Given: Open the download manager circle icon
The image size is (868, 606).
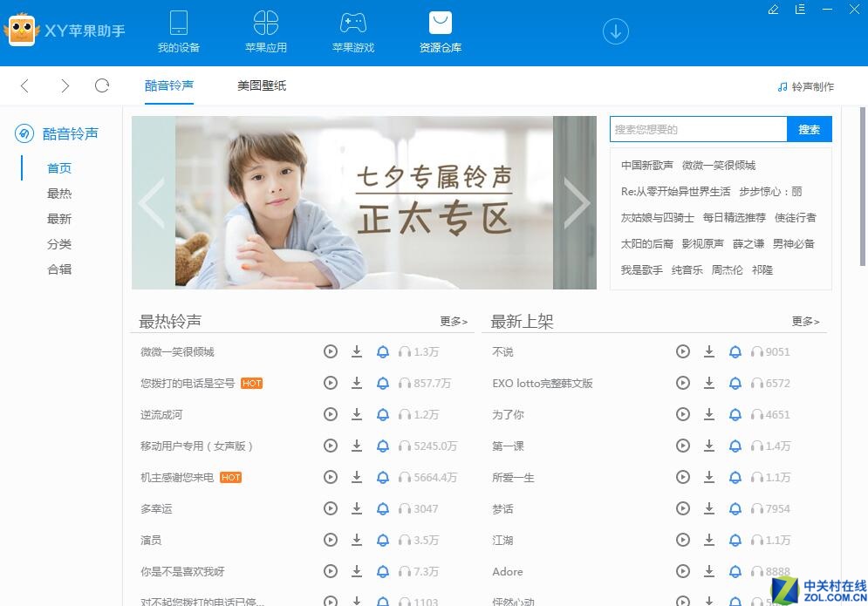Looking at the screenshot, I should click(616, 31).
